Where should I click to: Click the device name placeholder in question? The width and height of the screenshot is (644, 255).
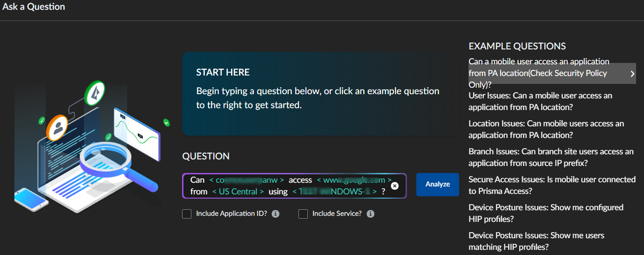[x=334, y=192]
